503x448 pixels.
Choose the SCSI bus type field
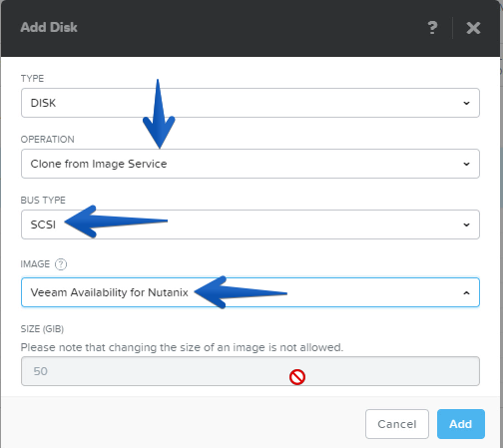click(x=251, y=224)
